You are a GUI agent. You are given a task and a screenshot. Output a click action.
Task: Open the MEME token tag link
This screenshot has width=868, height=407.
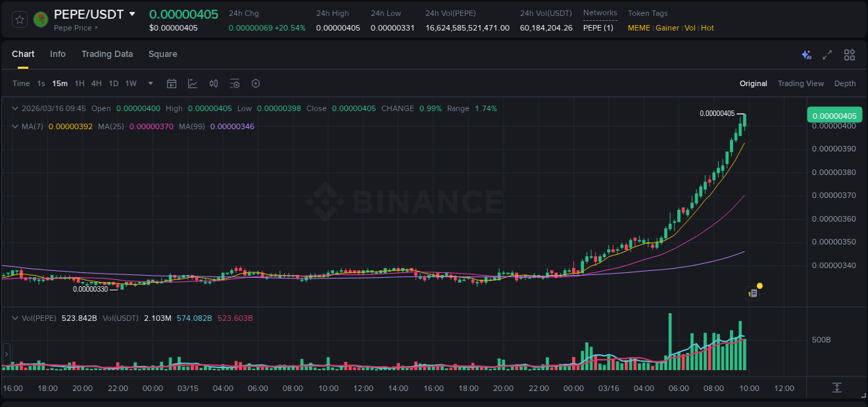[638, 28]
